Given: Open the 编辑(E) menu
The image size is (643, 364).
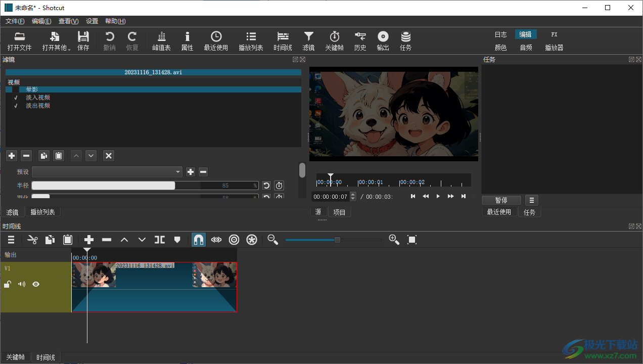Looking at the screenshot, I should click(x=41, y=21).
